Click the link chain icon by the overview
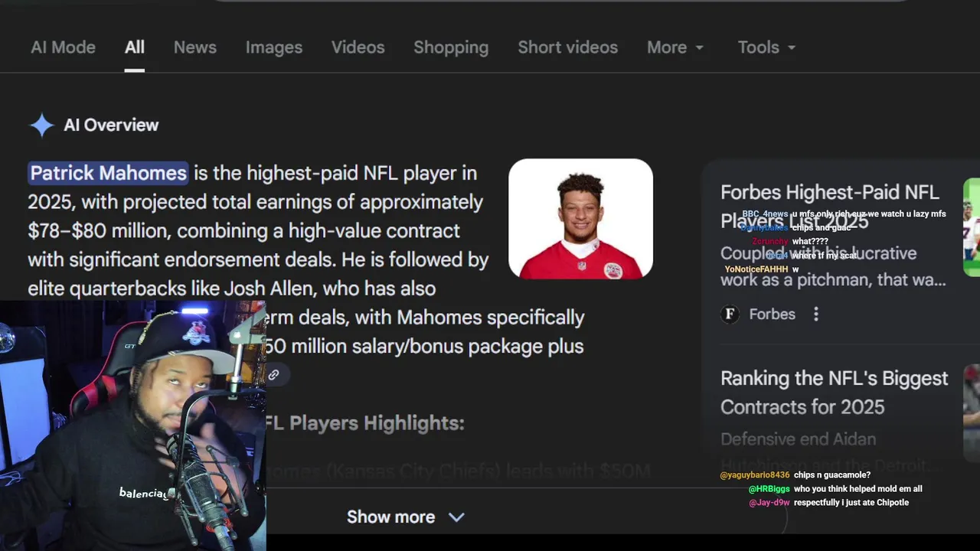The image size is (980, 551). point(273,375)
